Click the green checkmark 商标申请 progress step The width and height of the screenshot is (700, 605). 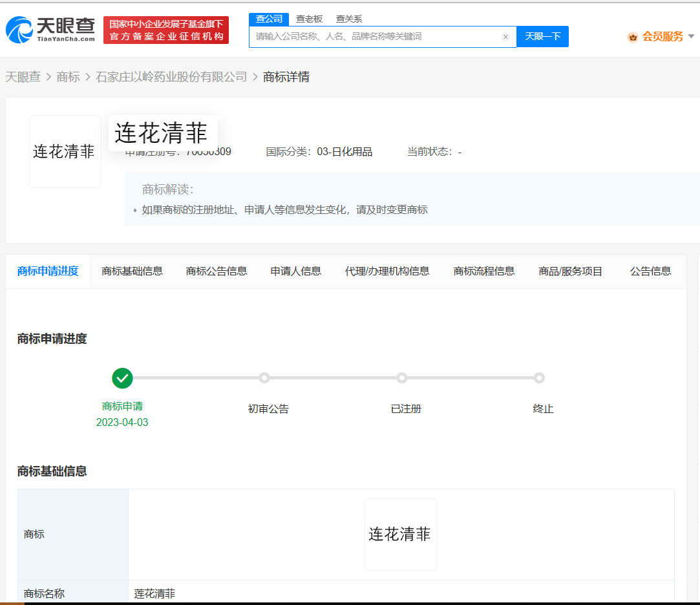coord(122,378)
